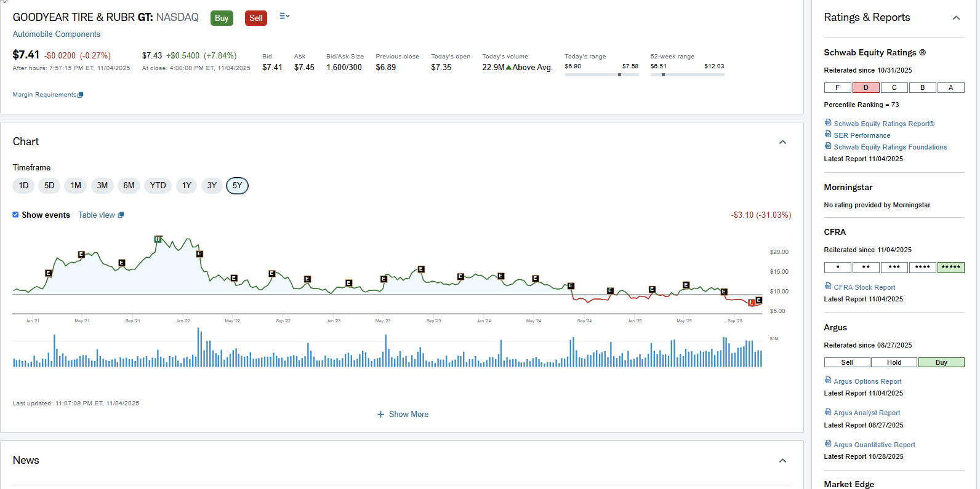Click the Today's range bar
The width and height of the screenshot is (980, 489).
point(601,74)
